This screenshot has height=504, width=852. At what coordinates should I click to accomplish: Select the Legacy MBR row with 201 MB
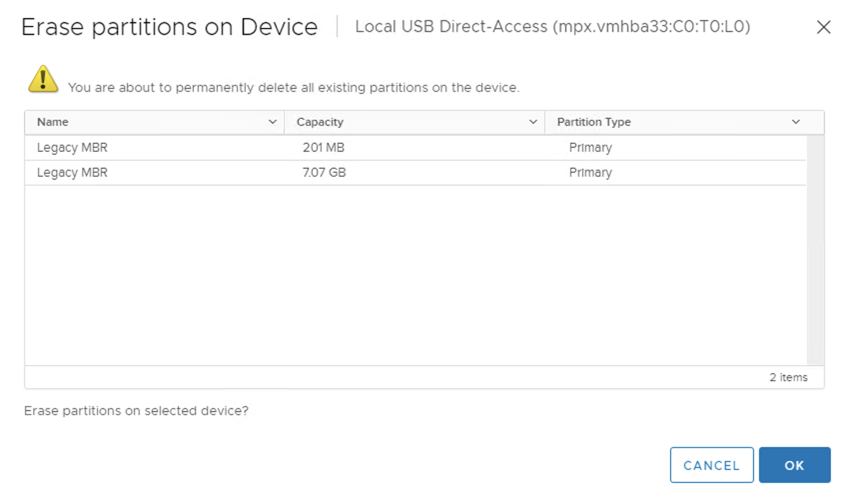pyautogui.click(x=416, y=148)
